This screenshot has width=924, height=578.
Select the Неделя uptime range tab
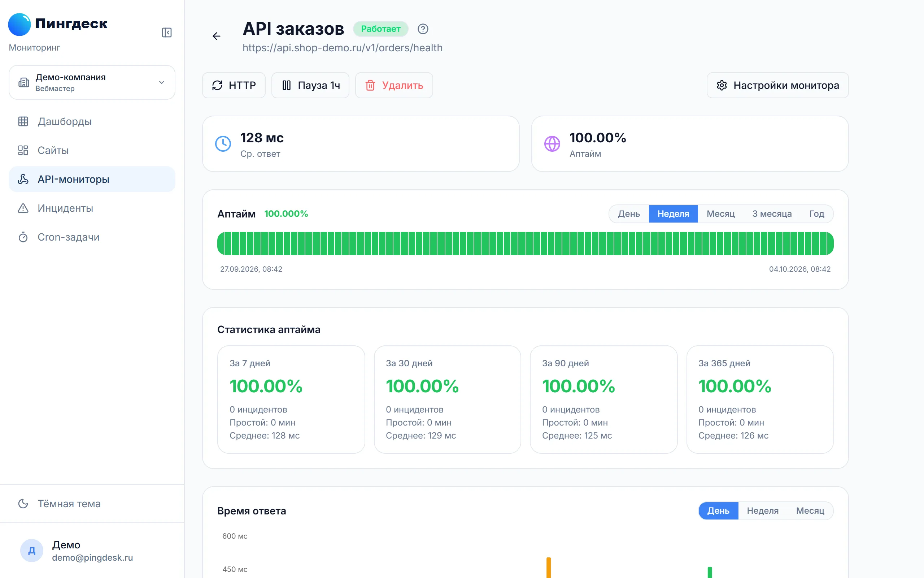pyautogui.click(x=673, y=214)
